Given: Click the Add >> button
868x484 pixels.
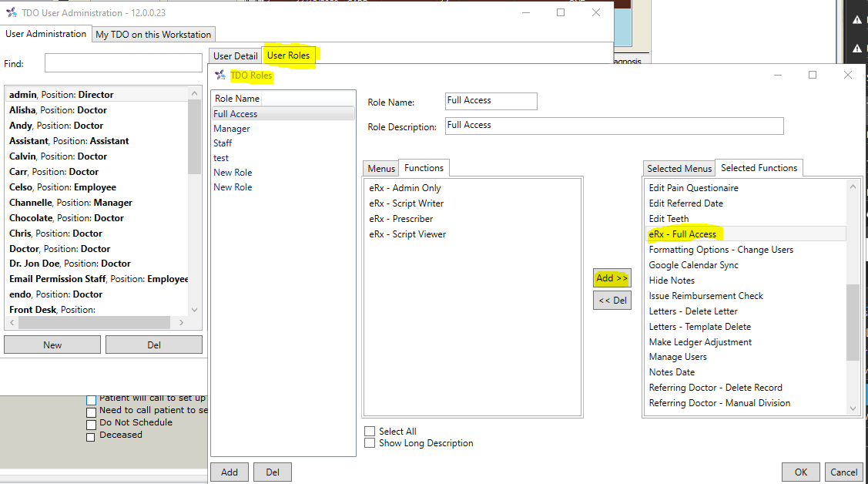Looking at the screenshot, I should (612, 277).
